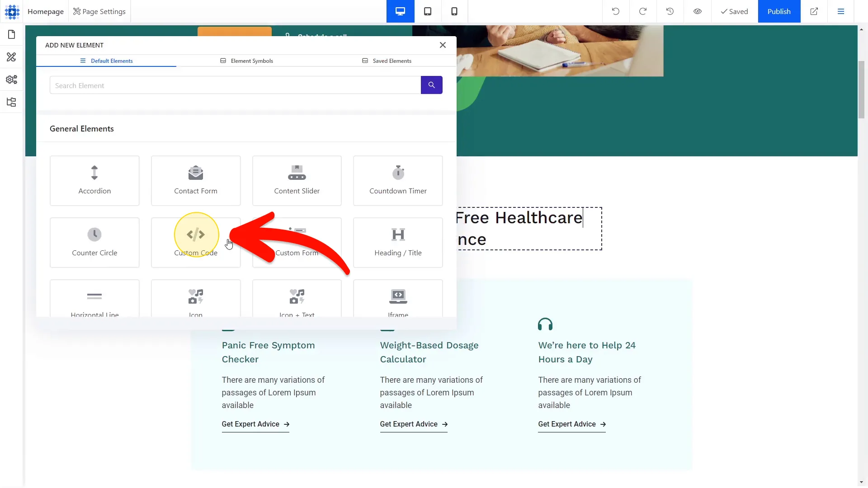The width and height of the screenshot is (868, 488).
Task: Add the Accordion element
Action: (x=94, y=181)
